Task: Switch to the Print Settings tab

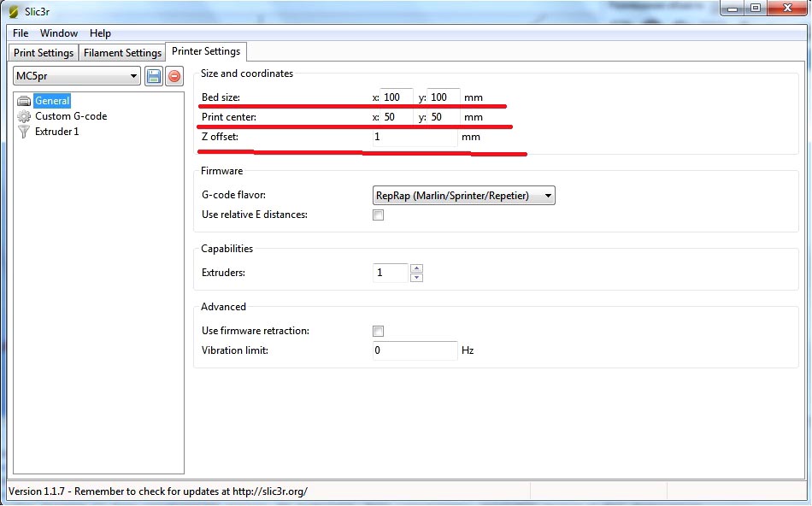Action: (x=44, y=53)
